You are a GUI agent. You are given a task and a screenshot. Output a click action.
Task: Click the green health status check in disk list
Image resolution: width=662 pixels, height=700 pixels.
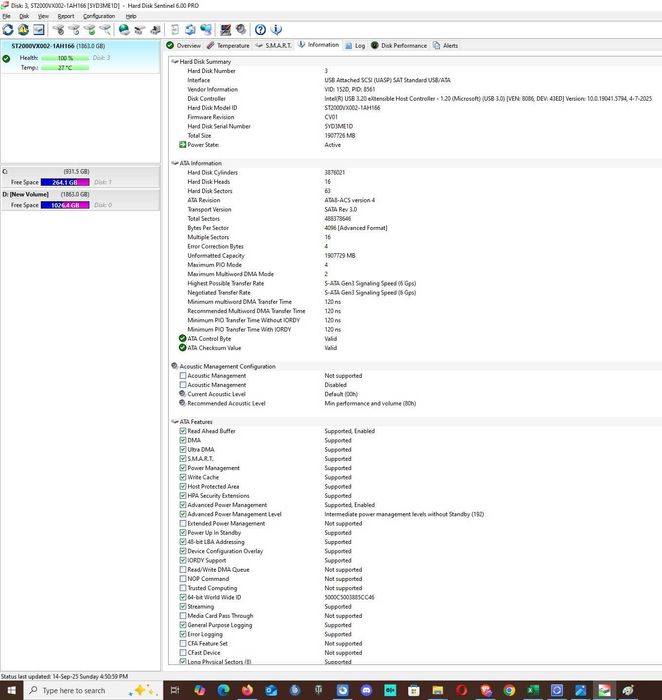6,58
